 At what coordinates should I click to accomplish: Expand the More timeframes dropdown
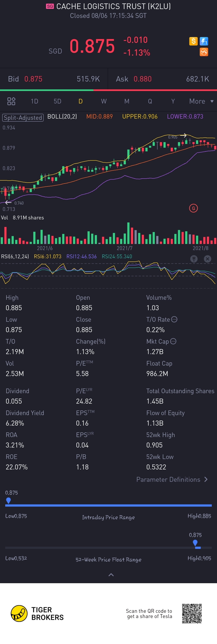[201, 101]
